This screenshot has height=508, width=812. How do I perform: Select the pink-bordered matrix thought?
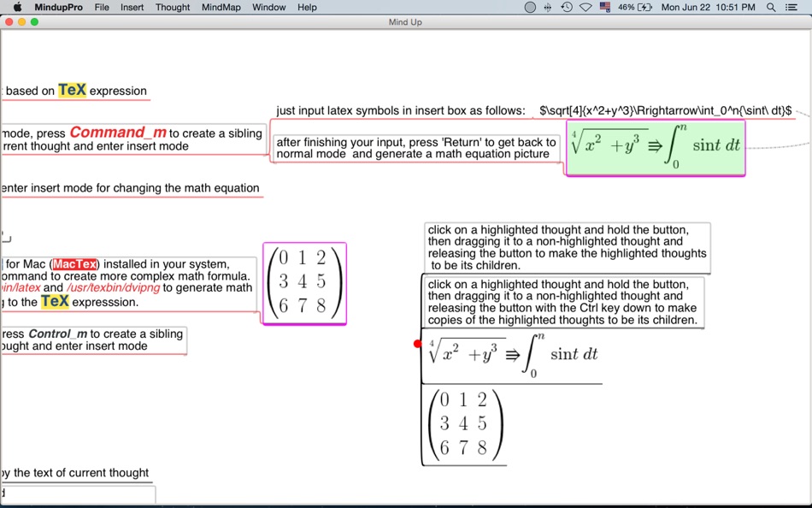point(304,284)
